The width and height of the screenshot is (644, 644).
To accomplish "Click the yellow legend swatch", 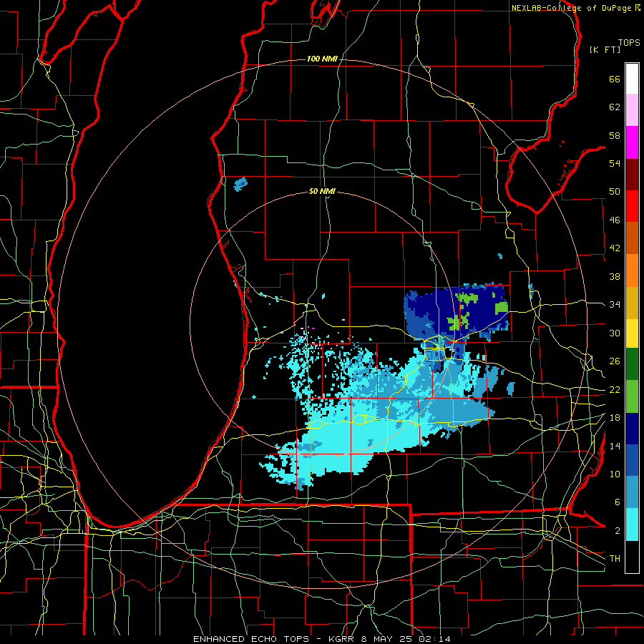I will point(632,333).
